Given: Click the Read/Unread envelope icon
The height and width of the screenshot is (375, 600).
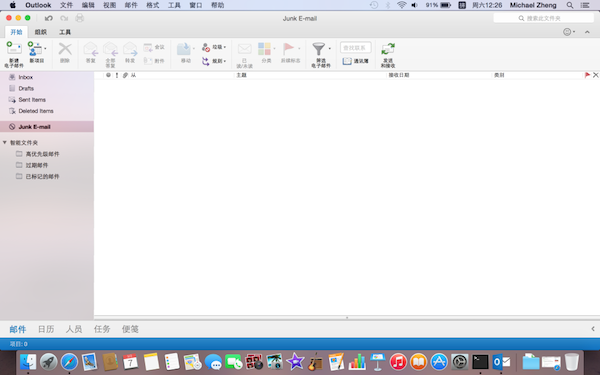Looking at the screenshot, I should [245, 49].
